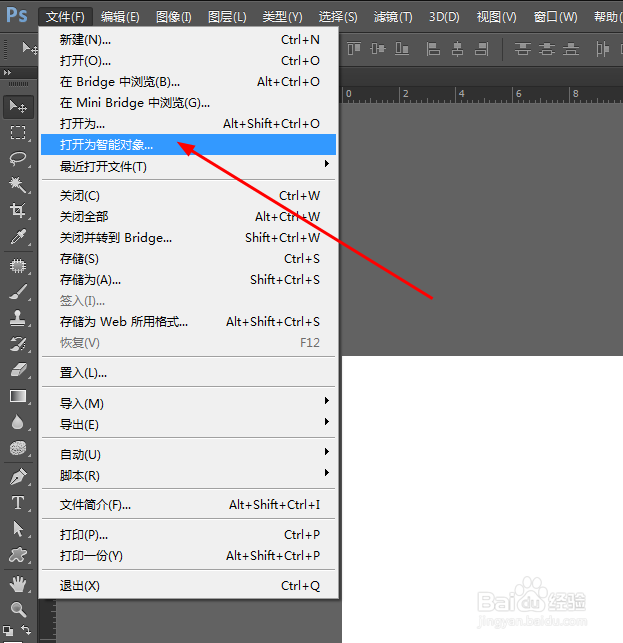Choose 退出(X) to quit Photoshop
This screenshot has height=643, width=623.
click(x=189, y=586)
